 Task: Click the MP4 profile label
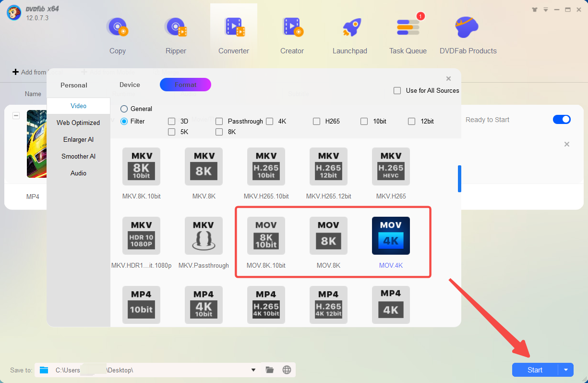pos(33,197)
